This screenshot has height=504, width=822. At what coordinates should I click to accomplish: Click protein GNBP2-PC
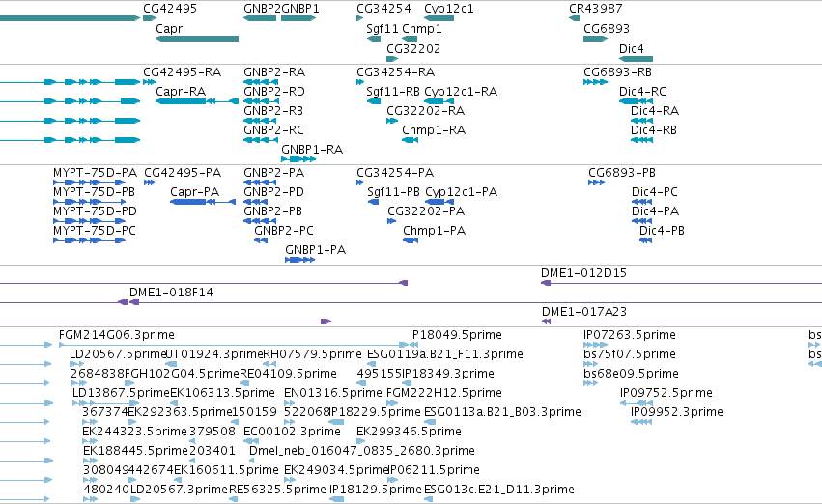coord(284,231)
